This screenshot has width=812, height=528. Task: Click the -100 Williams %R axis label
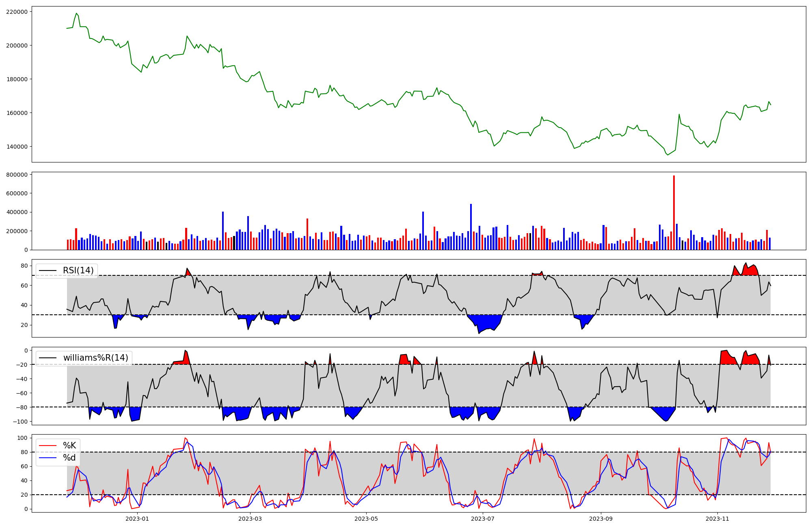20,422
